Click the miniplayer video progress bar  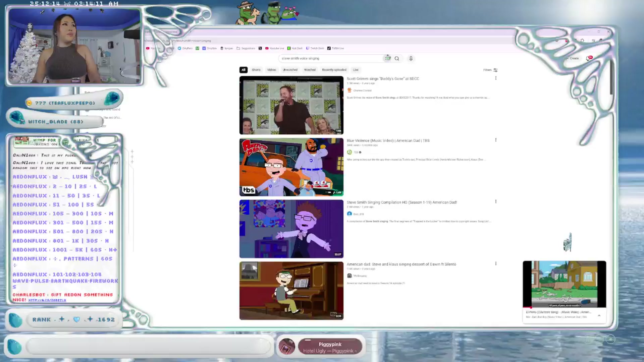(565, 307)
